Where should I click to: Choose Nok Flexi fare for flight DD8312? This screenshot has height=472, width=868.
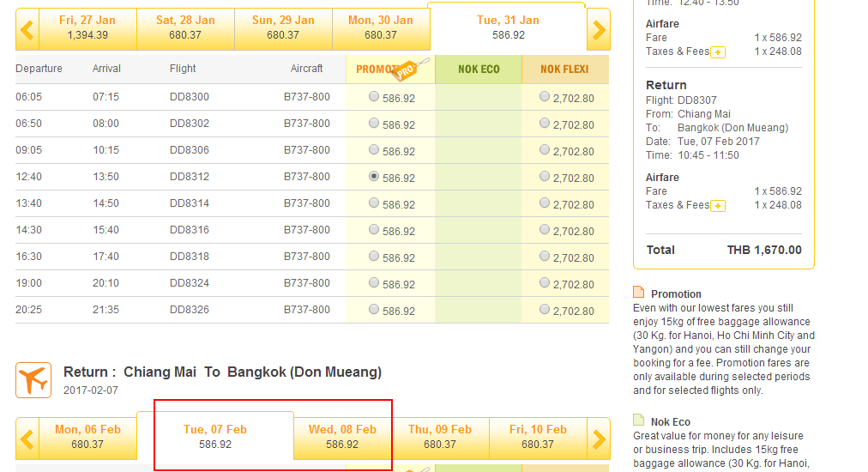click(x=545, y=176)
